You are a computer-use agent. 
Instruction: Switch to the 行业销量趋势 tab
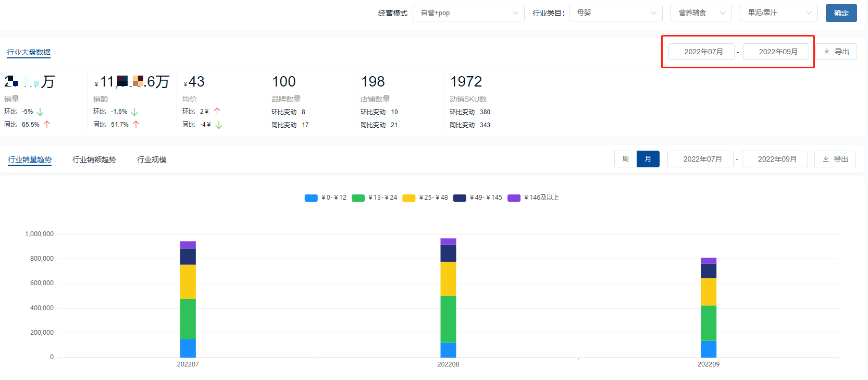click(x=30, y=160)
